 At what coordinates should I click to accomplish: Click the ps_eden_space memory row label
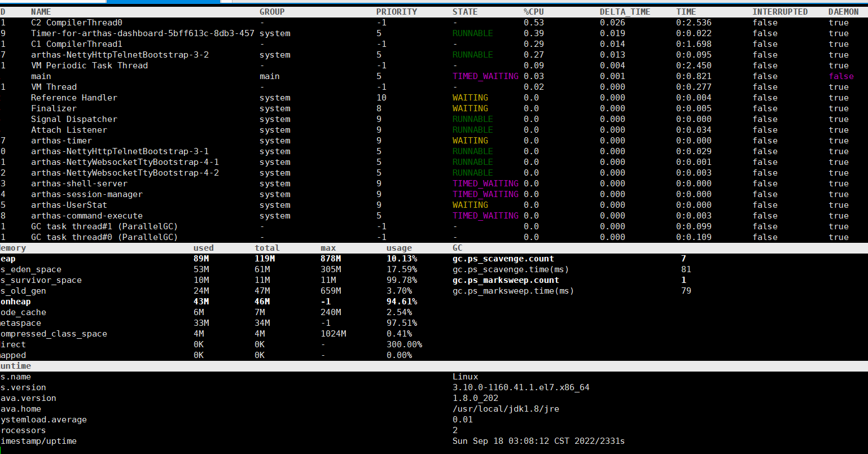coord(30,269)
